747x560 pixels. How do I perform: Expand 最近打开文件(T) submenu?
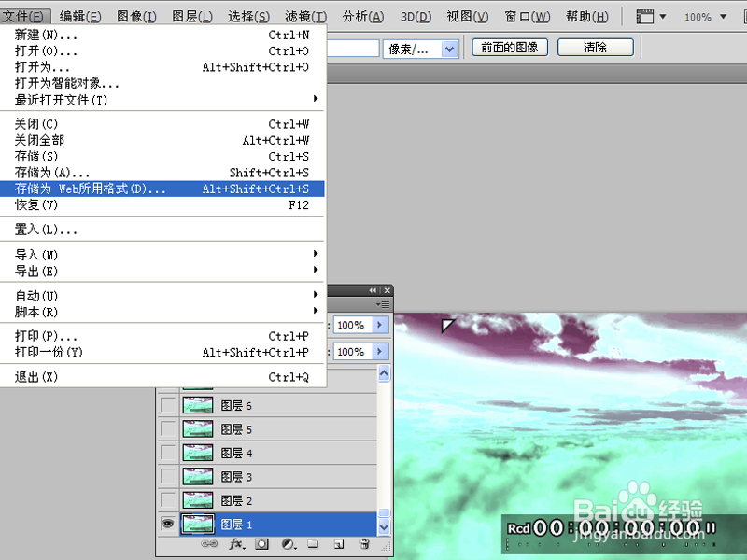(x=162, y=100)
